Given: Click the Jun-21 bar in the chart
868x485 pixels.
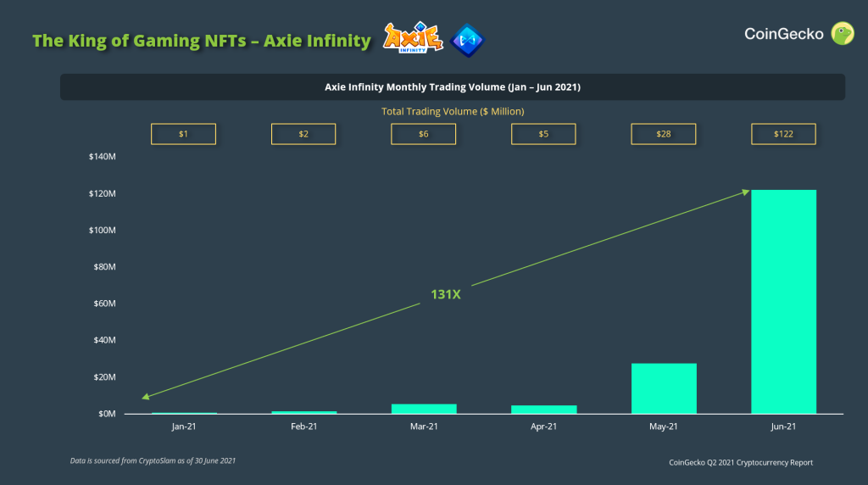Looking at the screenshot, I should 783,302.
